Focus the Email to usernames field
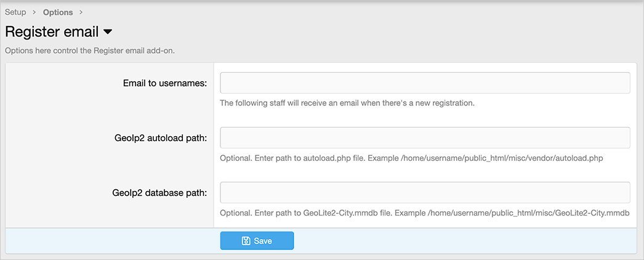 (425, 83)
